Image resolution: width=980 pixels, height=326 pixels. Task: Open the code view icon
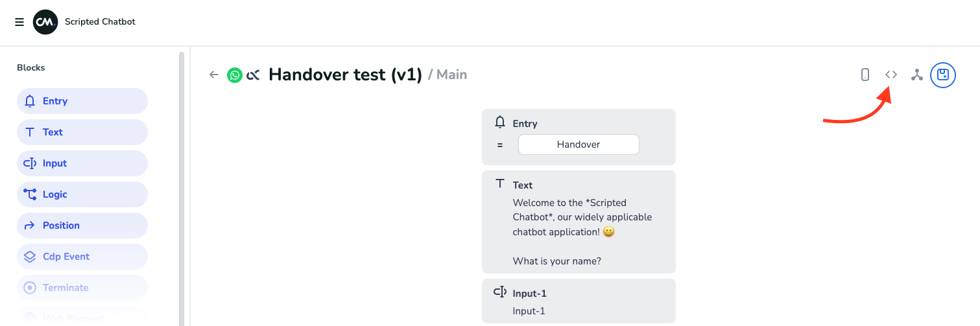(x=891, y=75)
